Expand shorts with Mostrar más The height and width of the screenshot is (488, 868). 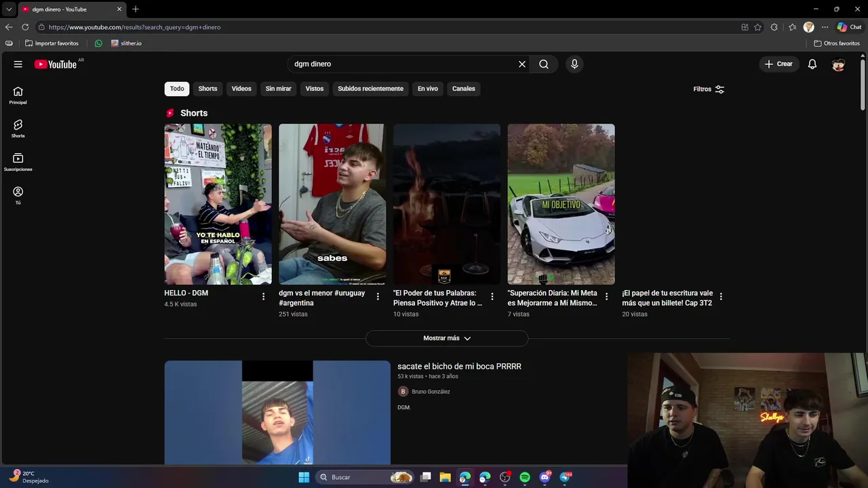pos(447,338)
